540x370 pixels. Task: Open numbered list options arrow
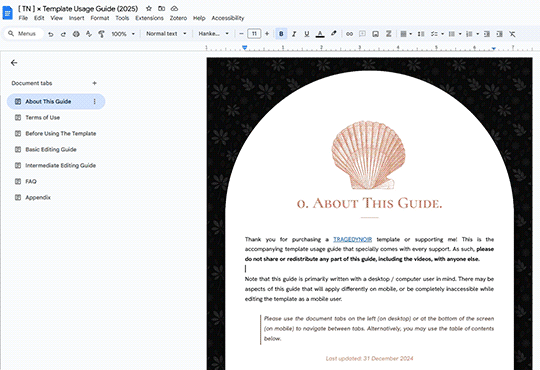tap(478, 34)
